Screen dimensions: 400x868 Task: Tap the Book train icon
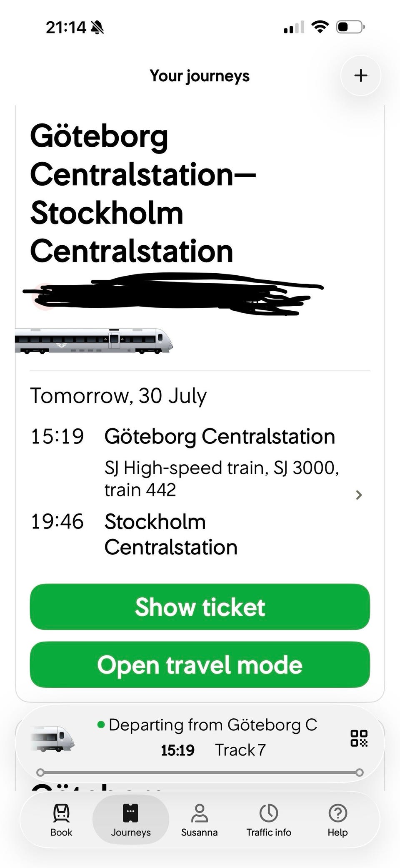click(x=61, y=813)
